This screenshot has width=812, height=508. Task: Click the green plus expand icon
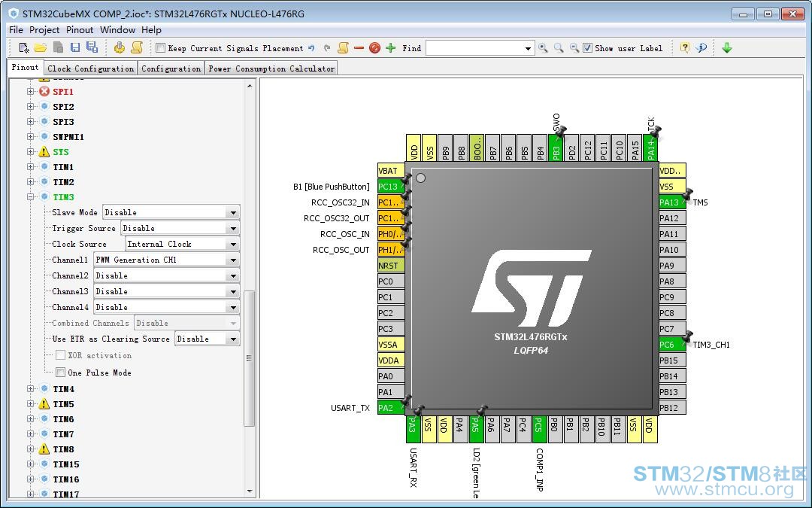(x=391, y=48)
